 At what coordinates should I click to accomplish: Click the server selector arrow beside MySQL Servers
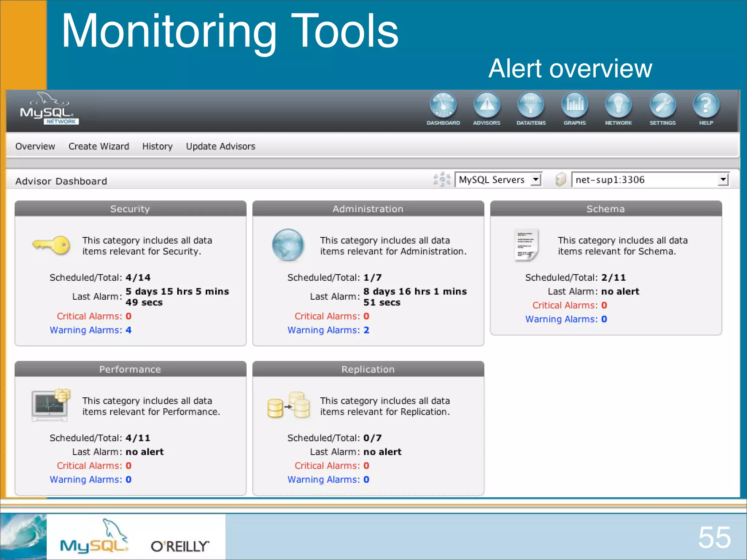(x=536, y=179)
